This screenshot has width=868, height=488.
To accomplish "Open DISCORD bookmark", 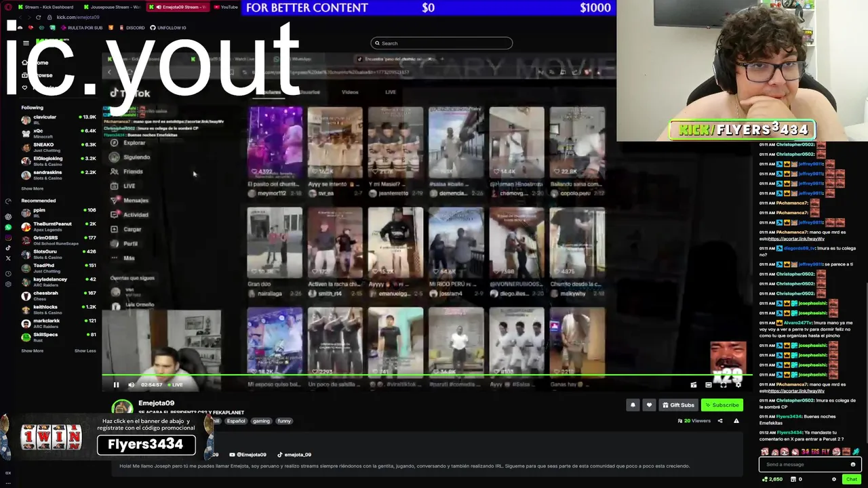I will pyautogui.click(x=132, y=28).
